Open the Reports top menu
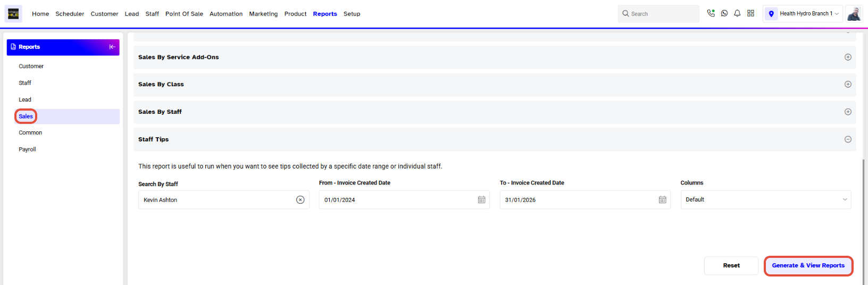Screen dimensions: 868x285 [325, 14]
